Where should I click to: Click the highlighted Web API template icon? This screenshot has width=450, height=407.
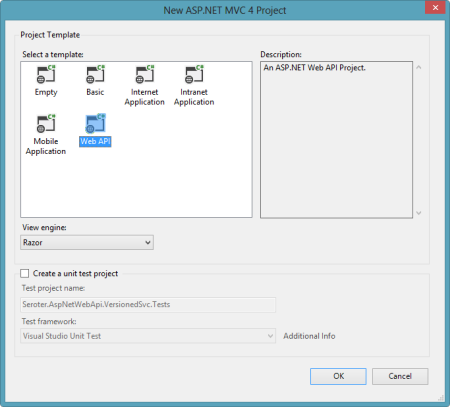(95, 124)
